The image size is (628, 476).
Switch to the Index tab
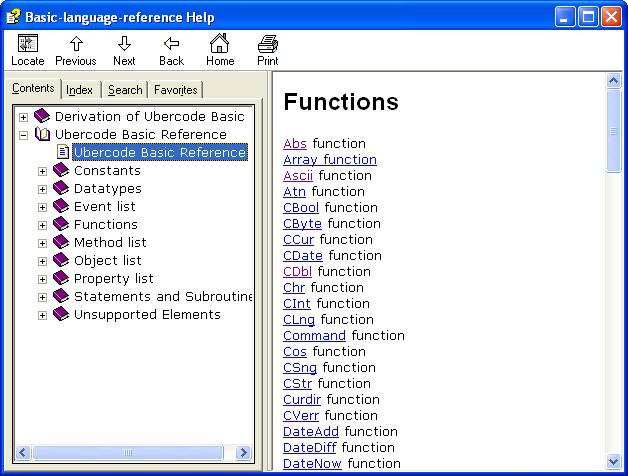click(x=80, y=90)
